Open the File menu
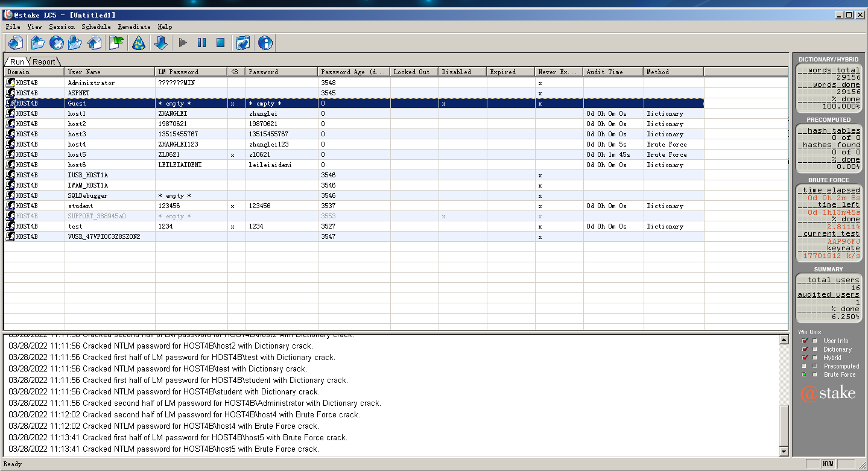Image resolution: width=868 pixels, height=471 pixels. (x=13, y=27)
